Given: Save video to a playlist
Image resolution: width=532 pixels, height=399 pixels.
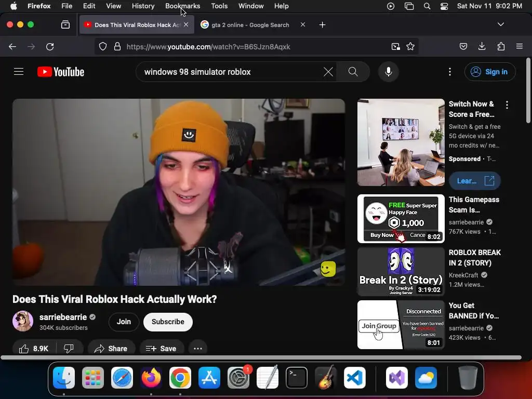Looking at the screenshot, I should 161,349.
